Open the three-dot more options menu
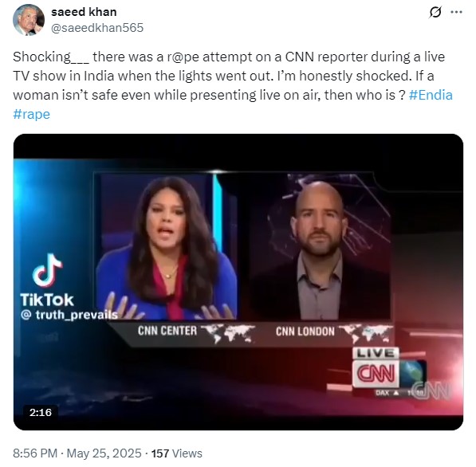 456,12
